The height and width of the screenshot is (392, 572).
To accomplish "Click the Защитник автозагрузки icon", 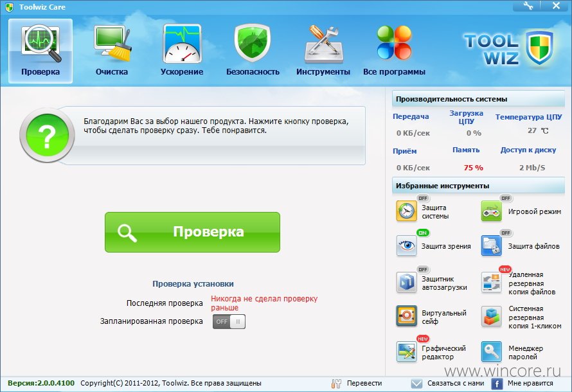I will click(x=406, y=282).
